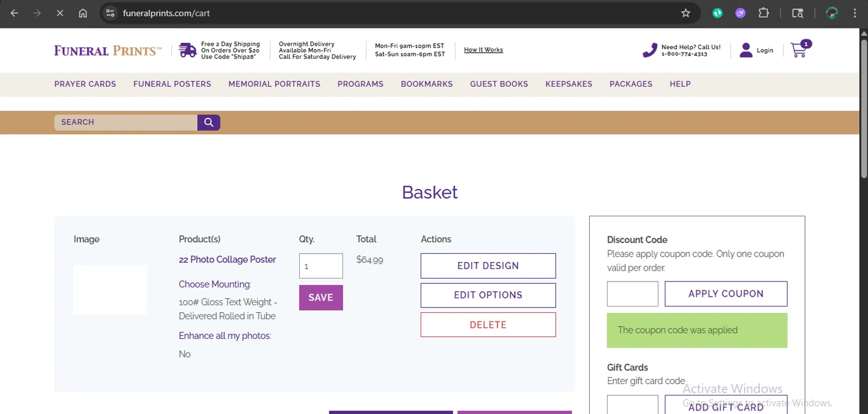Click the Funeral Prints logo
868x414 pixels.
tap(108, 51)
